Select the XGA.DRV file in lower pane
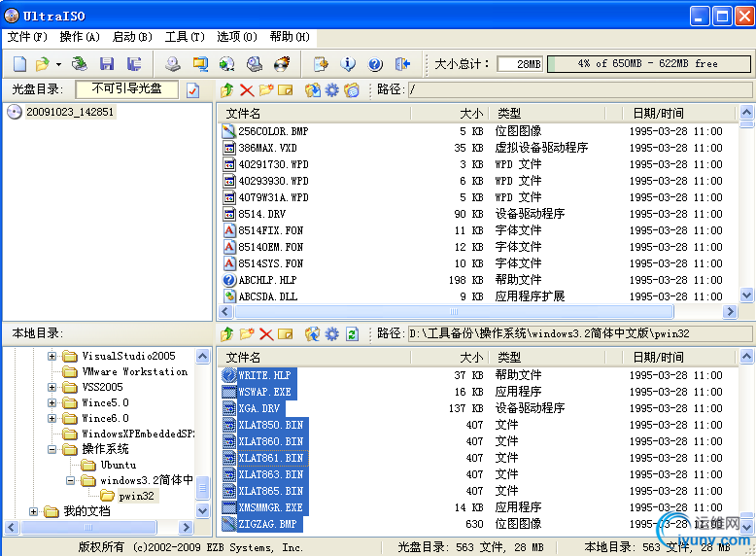 point(477,408)
